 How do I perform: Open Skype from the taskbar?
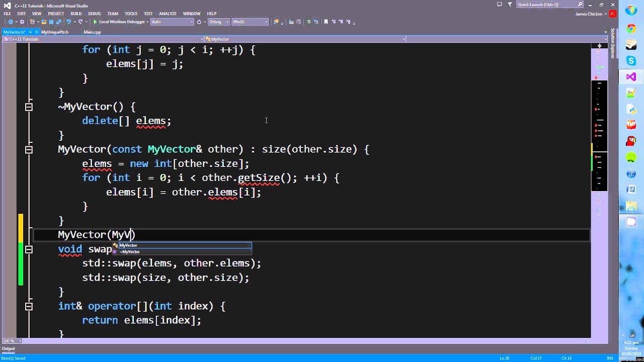pyautogui.click(x=631, y=61)
